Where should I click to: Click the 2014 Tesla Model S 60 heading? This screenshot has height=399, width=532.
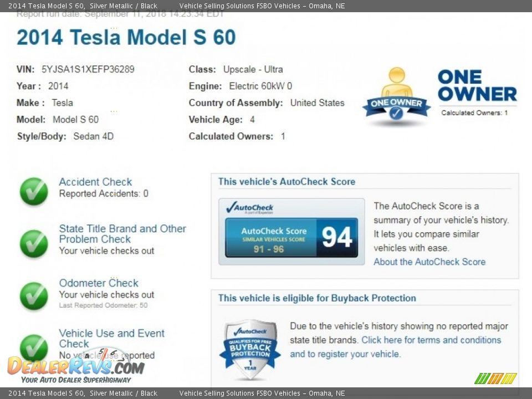pyautogui.click(x=125, y=39)
